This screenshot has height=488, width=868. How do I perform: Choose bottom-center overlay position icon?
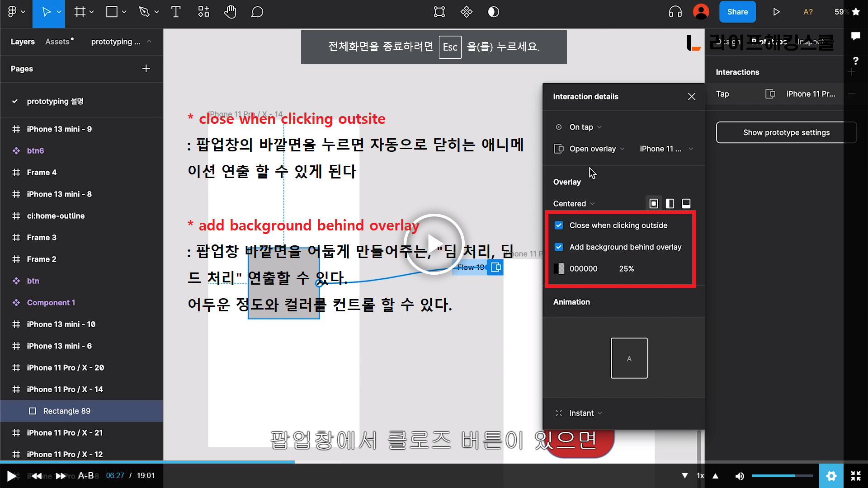tap(686, 204)
